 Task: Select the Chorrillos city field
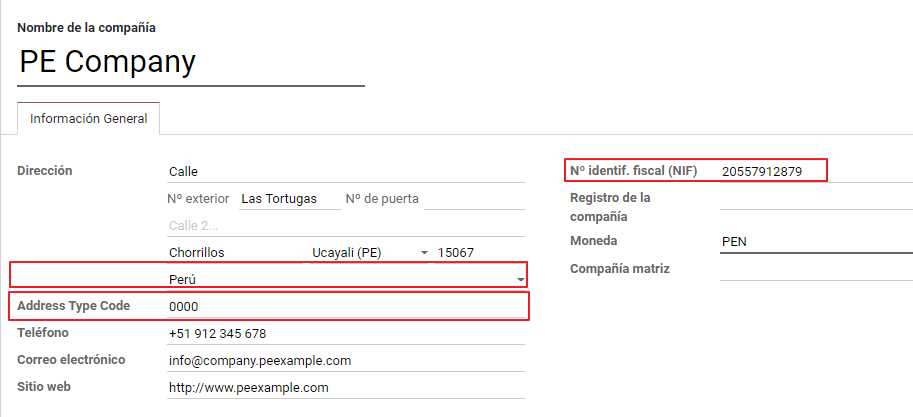click(232, 253)
